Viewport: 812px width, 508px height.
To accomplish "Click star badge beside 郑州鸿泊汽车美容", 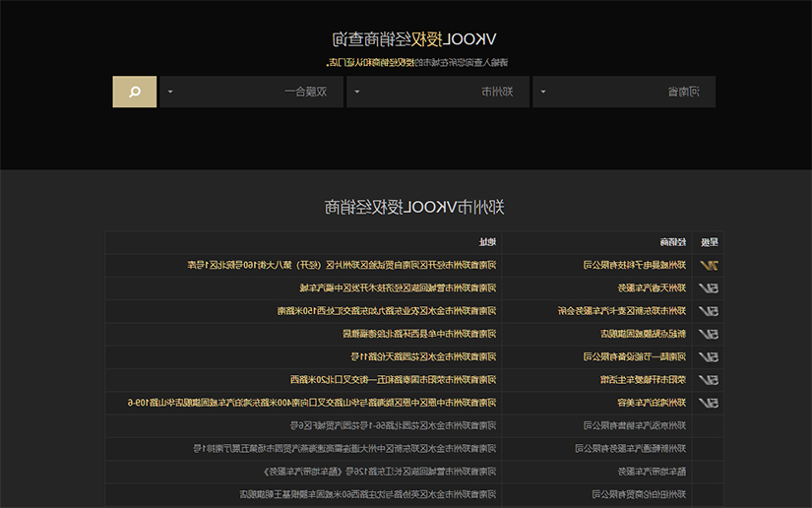I will coord(708,403).
